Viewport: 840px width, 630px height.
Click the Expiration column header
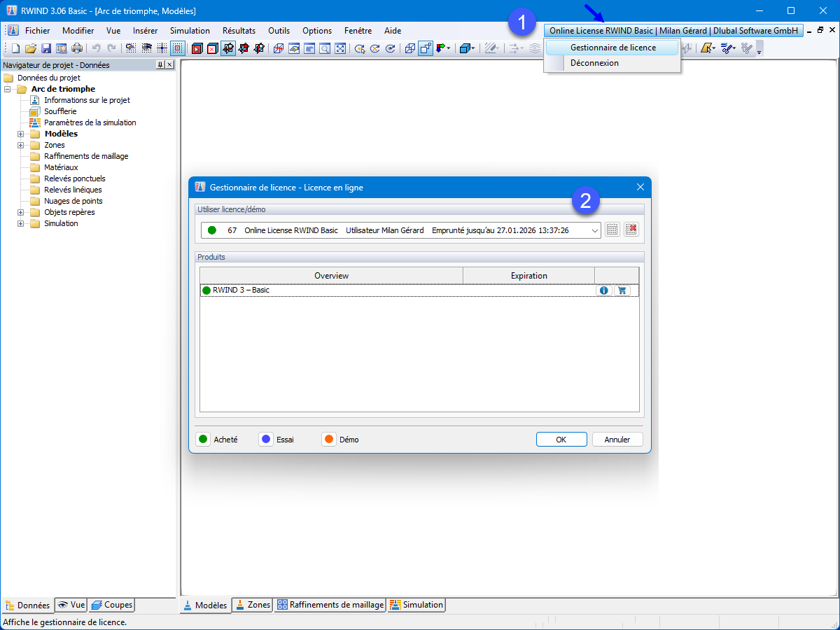point(529,276)
